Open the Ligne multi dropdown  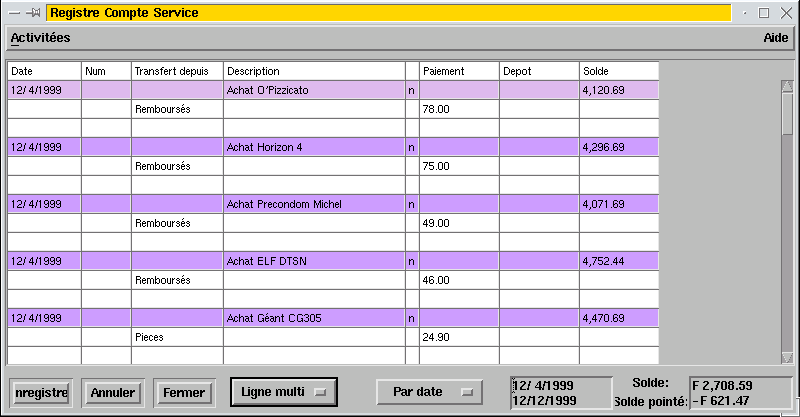click(x=284, y=392)
